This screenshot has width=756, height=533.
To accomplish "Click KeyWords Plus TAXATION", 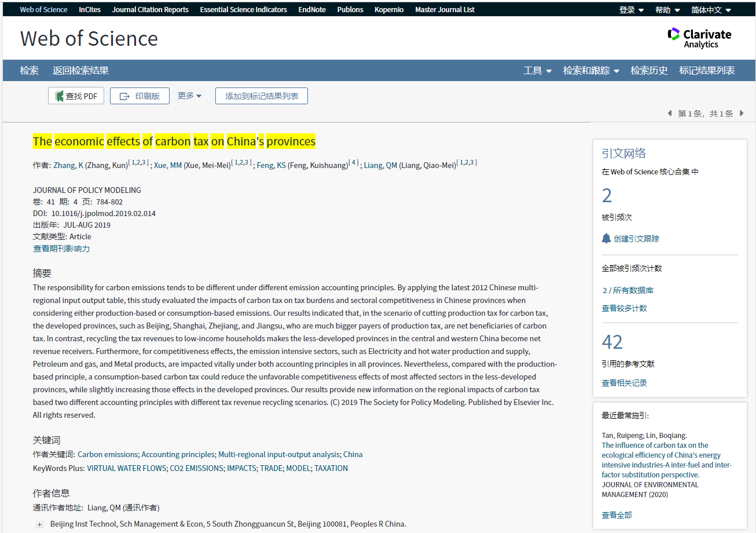I will (x=331, y=469).
